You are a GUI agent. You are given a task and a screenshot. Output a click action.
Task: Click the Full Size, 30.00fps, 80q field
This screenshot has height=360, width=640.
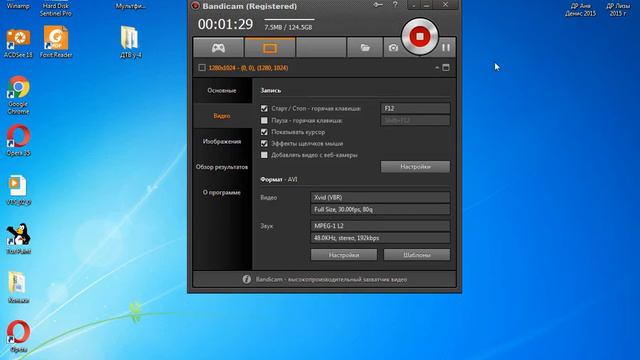pyautogui.click(x=380, y=209)
